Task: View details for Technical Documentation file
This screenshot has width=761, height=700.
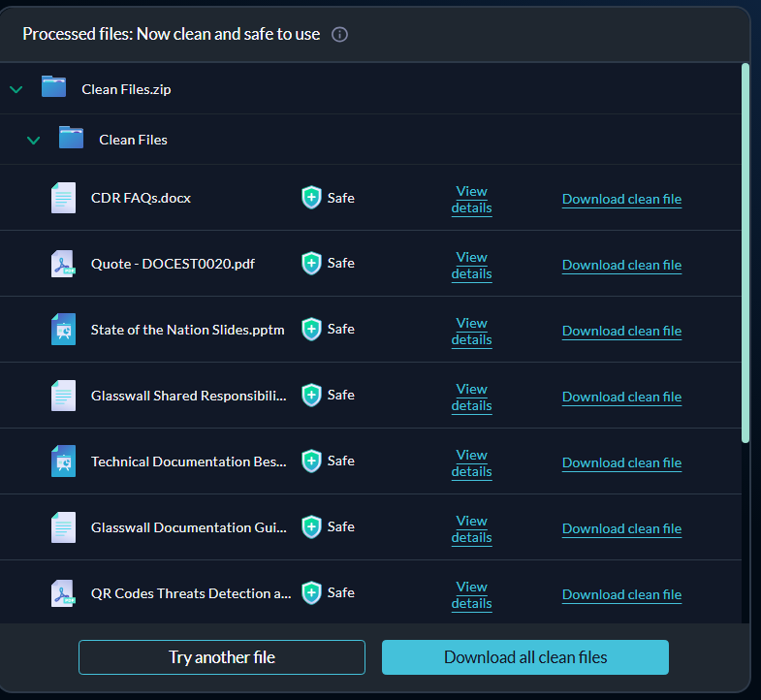Action: [x=471, y=463]
